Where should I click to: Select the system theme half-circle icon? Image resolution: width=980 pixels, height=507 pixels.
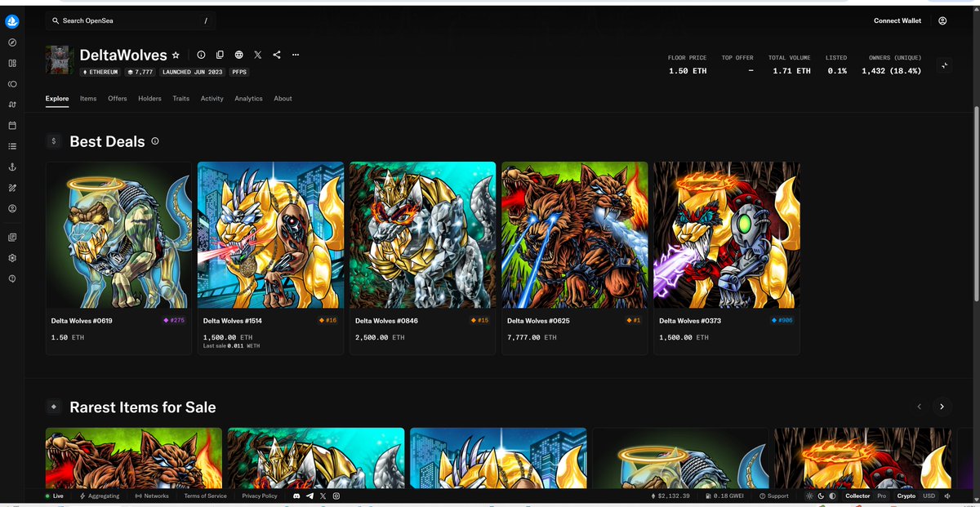coord(832,496)
